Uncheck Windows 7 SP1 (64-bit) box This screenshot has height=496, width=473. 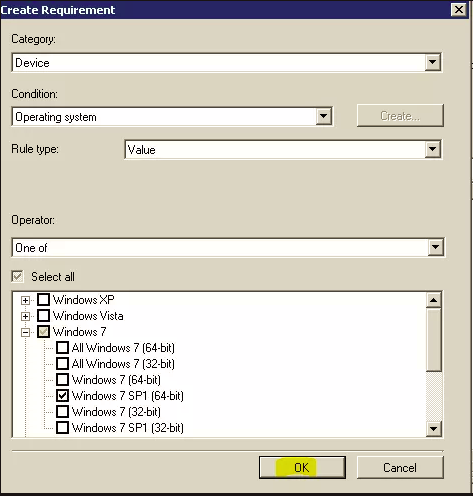62,395
